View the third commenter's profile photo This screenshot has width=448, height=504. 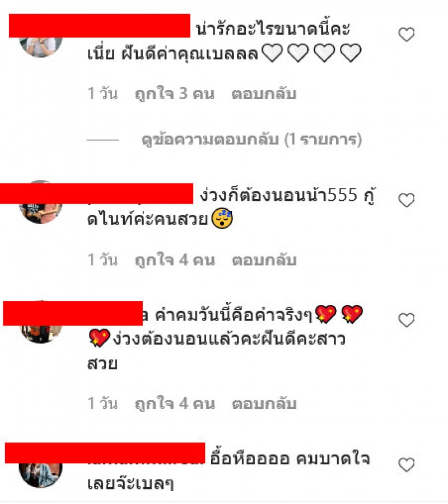(x=40, y=333)
